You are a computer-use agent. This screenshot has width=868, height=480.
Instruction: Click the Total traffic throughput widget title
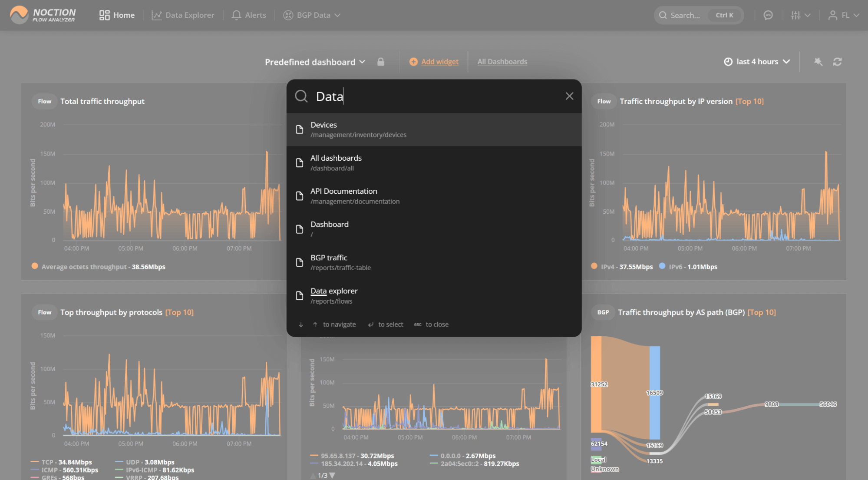click(x=102, y=101)
